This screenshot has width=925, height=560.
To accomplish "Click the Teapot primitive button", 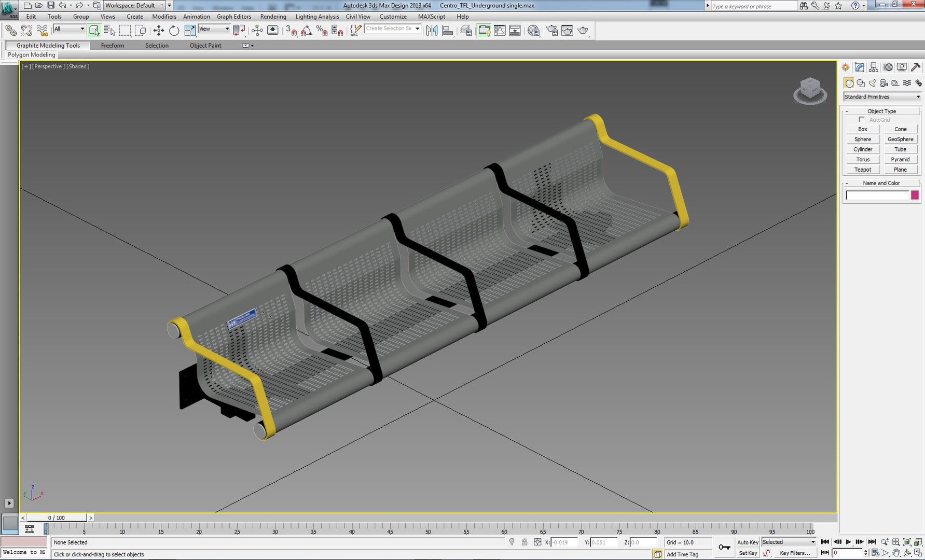I will (x=863, y=170).
